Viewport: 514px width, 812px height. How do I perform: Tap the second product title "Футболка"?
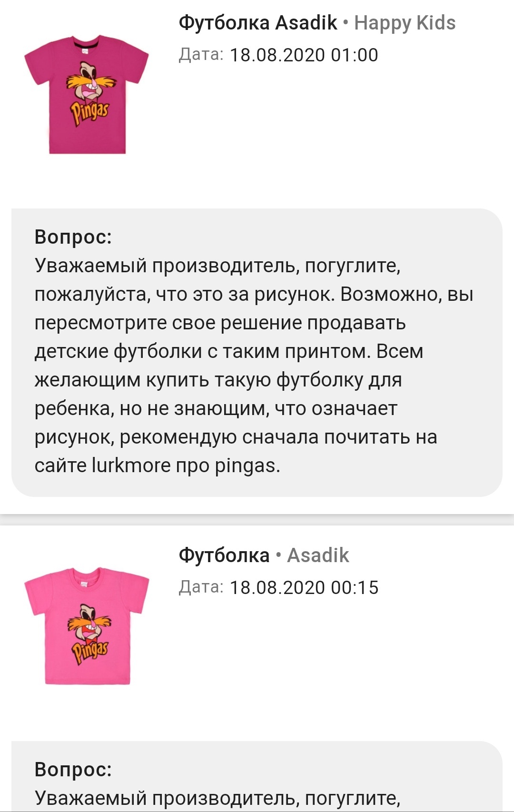[224, 555]
